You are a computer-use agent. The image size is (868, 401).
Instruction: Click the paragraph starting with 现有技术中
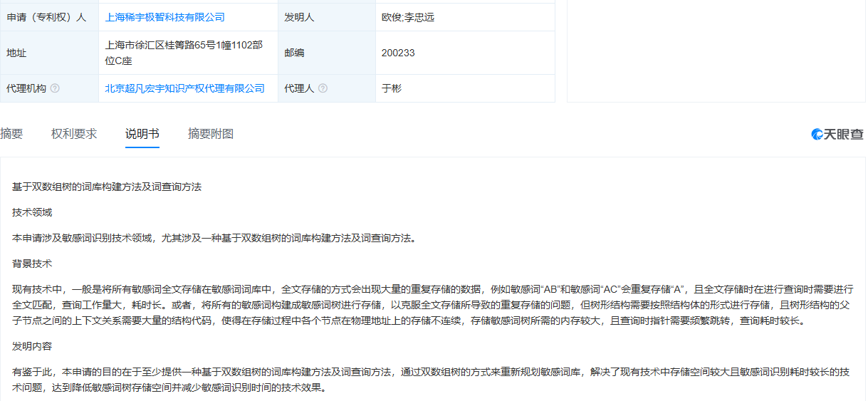(x=427, y=305)
